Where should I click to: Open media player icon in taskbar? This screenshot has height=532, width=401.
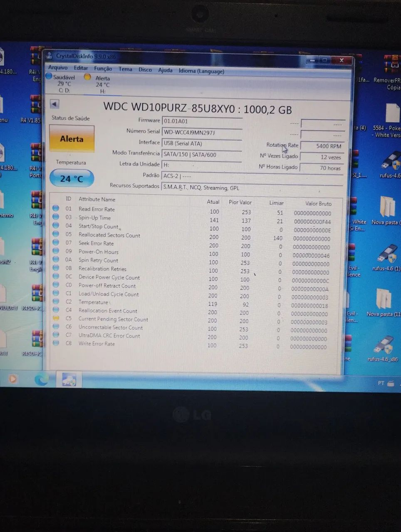pyautogui.click(x=13, y=379)
